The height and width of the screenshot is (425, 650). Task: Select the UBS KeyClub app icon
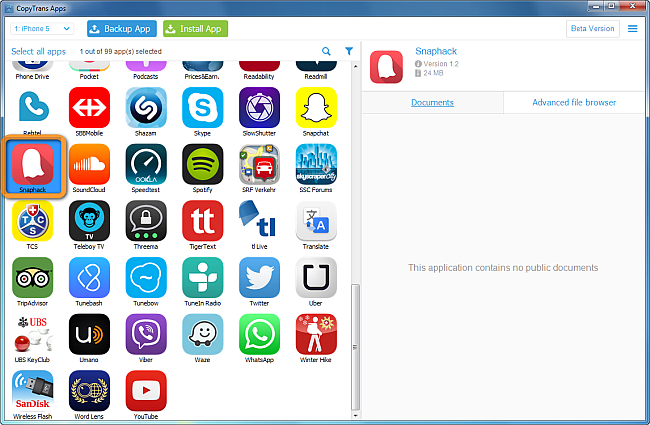(x=32, y=334)
